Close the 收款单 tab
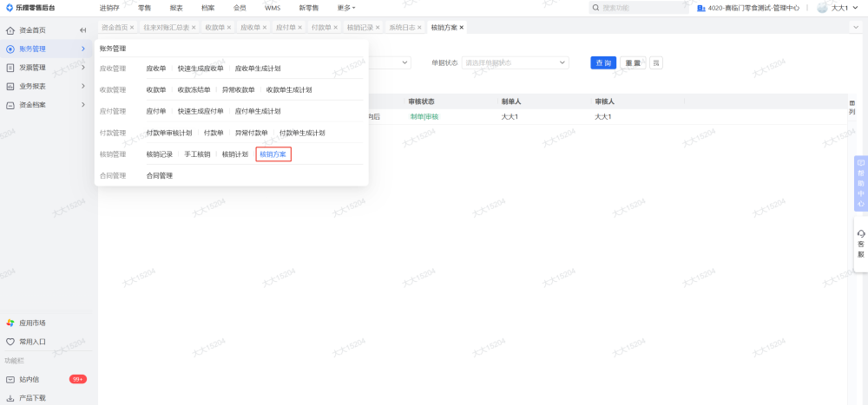 [x=229, y=27]
